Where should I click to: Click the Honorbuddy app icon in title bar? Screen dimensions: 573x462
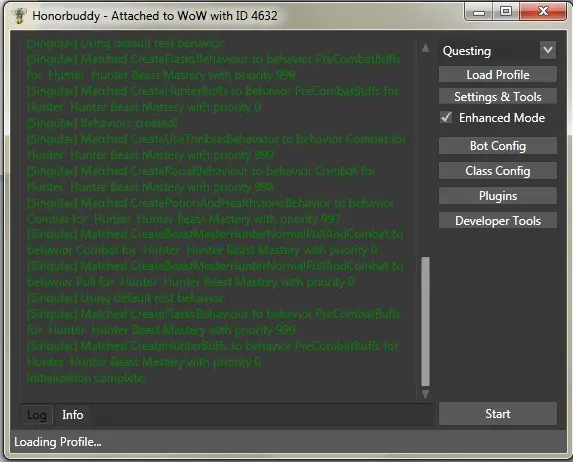pos(18,16)
